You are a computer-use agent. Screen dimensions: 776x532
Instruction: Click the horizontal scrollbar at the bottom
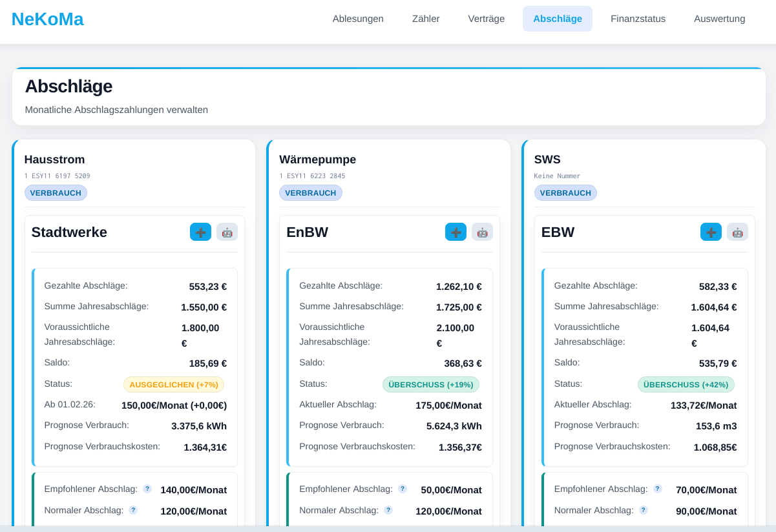point(388,529)
